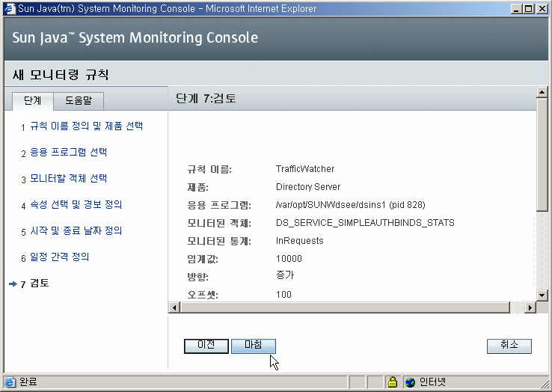
Task: Switch to the 도움말 tab
Action: tap(79, 101)
